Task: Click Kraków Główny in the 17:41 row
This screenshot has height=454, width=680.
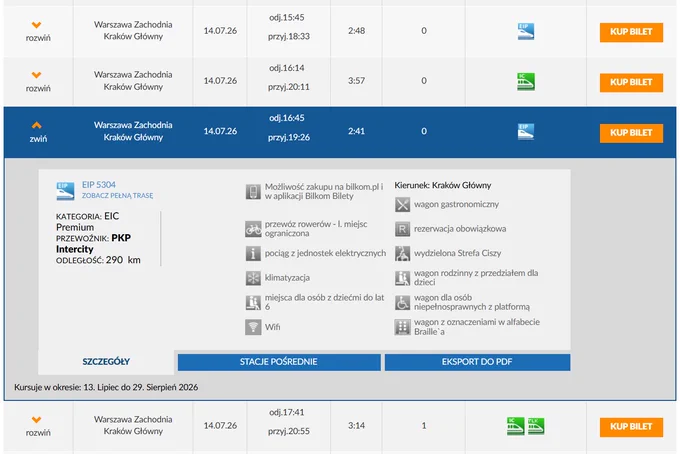Action: [x=133, y=431]
